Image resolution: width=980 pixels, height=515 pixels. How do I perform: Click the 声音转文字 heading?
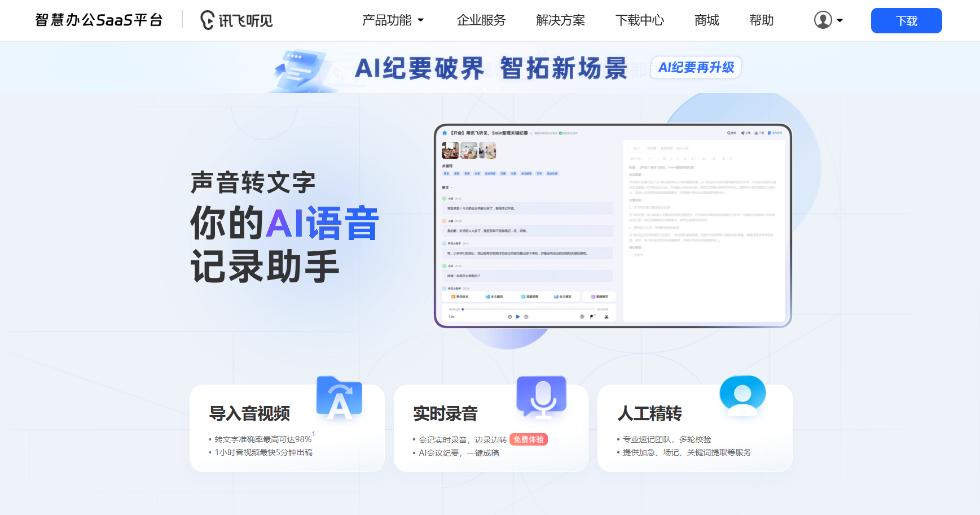point(253,183)
